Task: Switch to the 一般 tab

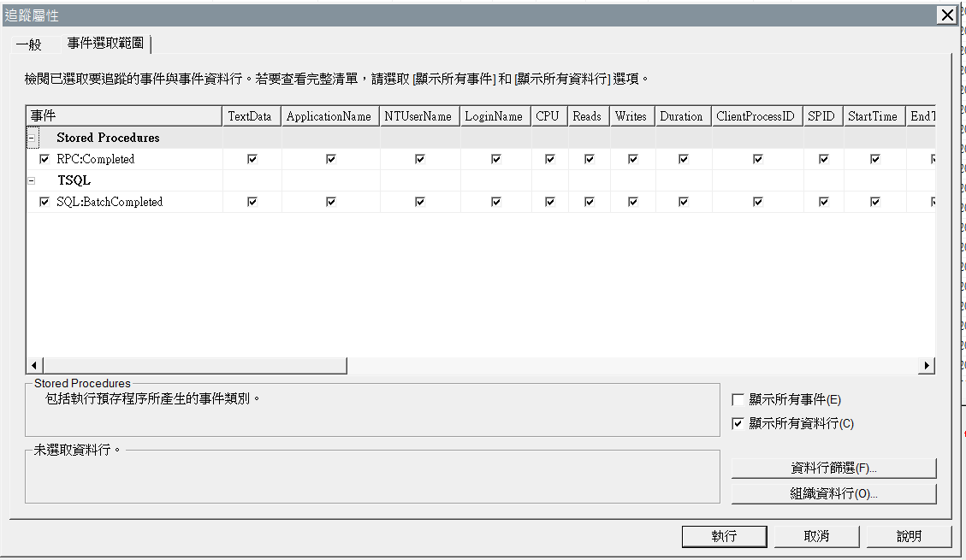Action: [29, 44]
